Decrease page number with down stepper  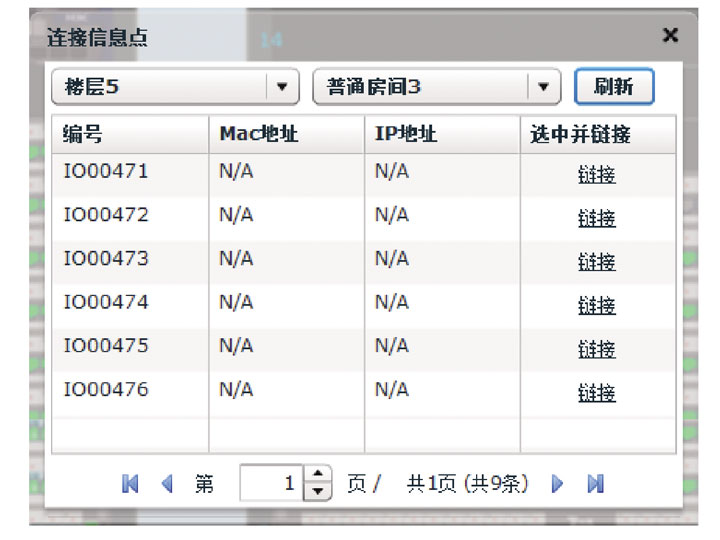317,491
